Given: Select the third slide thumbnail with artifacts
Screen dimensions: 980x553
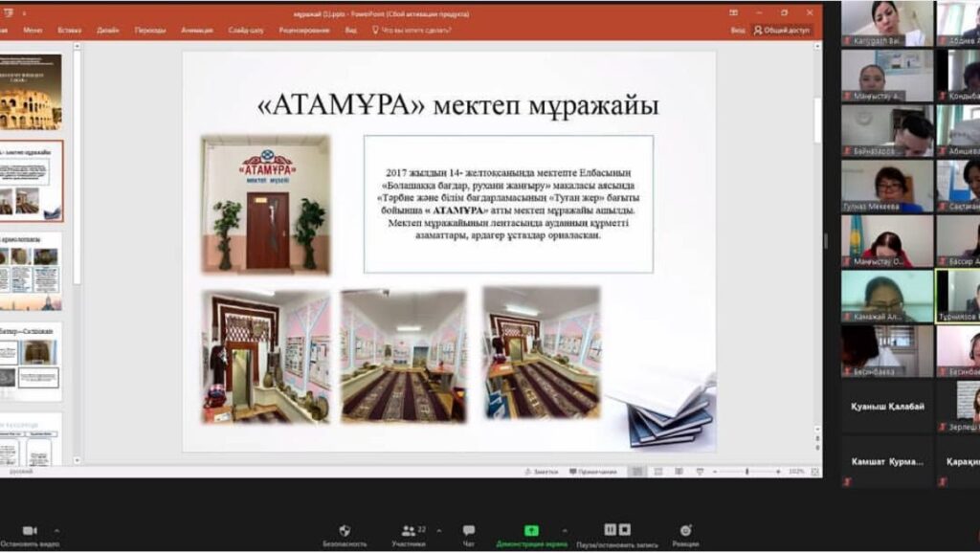Looking at the screenshot, I should pos(31,271).
